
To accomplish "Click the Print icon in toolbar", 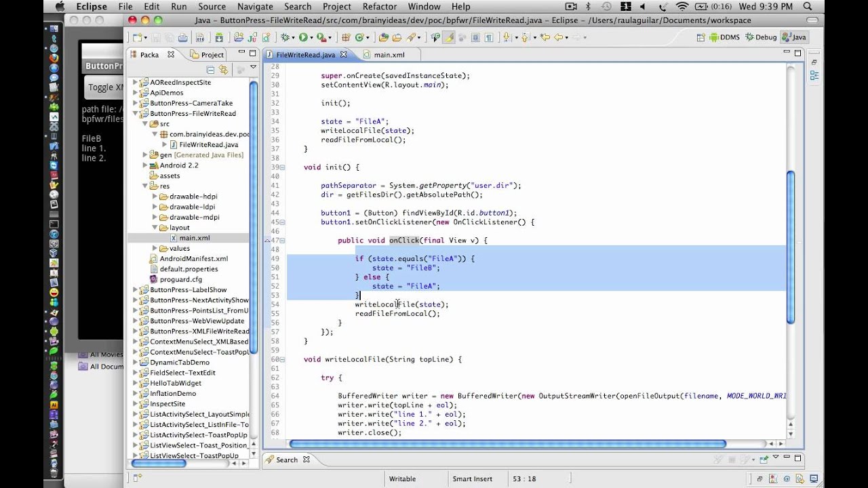I will (183, 37).
